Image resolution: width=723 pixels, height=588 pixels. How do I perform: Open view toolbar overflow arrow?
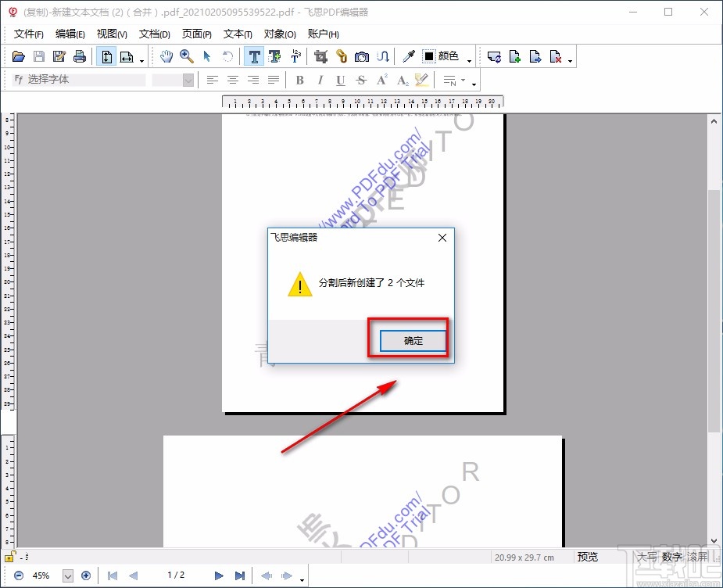tap(141, 61)
